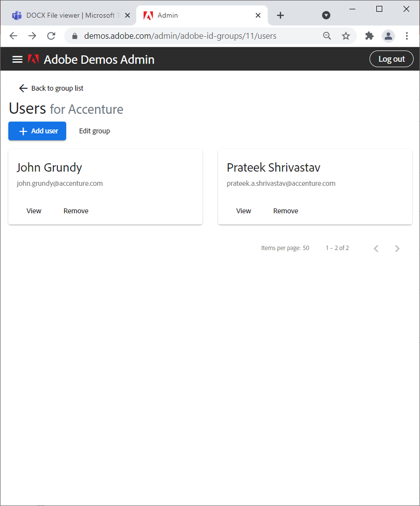Open the Chrome profile avatar
Viewport: 420px width, 506px height.
(x=388, y=36)
